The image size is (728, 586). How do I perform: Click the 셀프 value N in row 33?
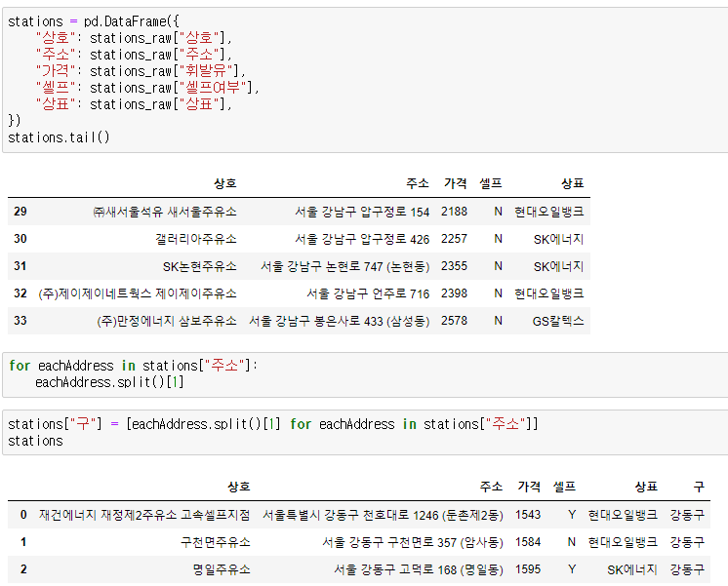point(498,321)
